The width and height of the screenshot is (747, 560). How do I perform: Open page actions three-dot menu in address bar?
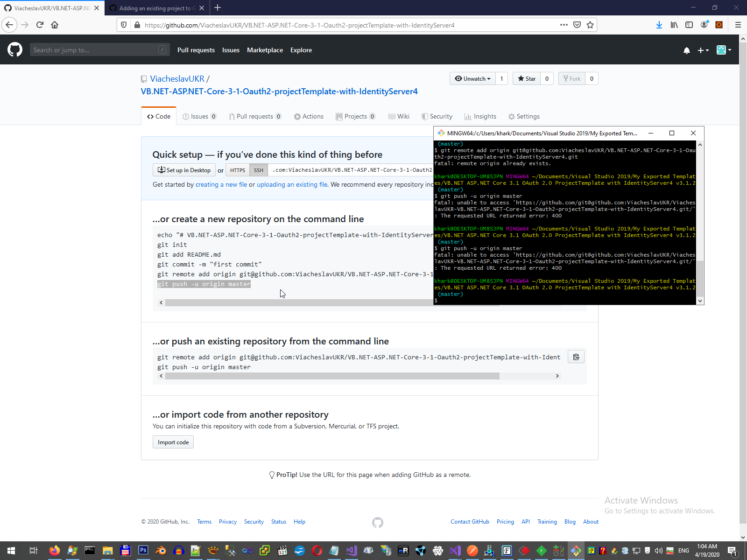564,25
